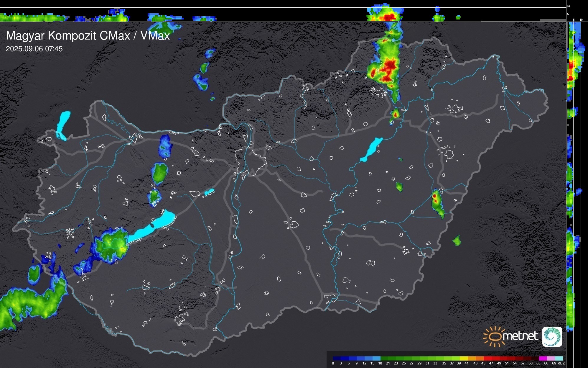Select the dark navy 0 dBZ swatch
The height and width of the screenshot is (368, 588).
337,358
